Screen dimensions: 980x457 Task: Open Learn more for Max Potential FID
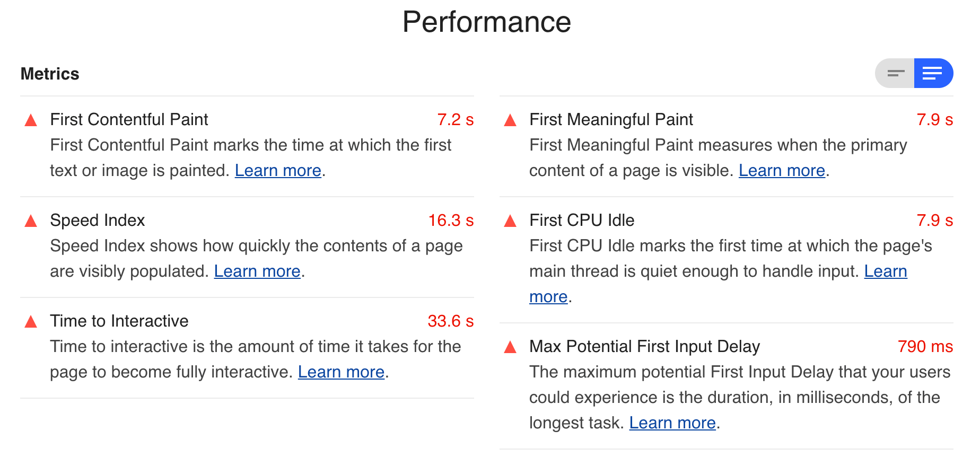pyautogui.click(x=672, y=423)
